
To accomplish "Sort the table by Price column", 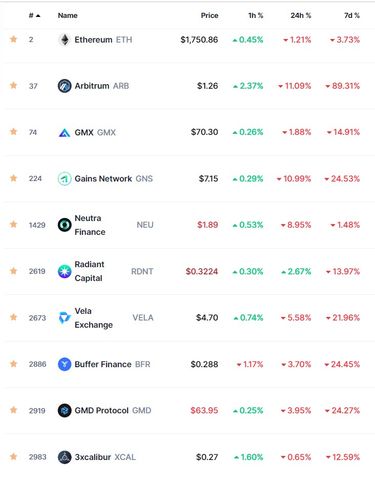I will click(209, 15).
